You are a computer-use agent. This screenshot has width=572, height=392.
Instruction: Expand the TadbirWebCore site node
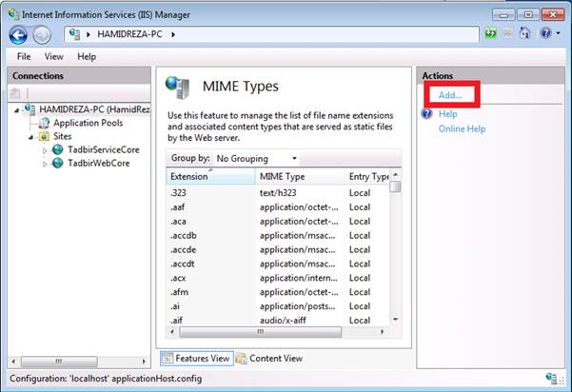[45, 164]
